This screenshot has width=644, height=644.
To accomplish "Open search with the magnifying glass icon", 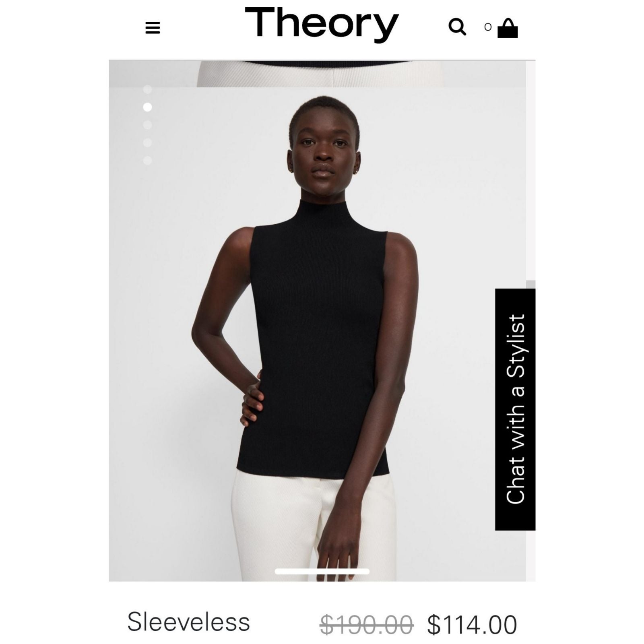I will pyautogui.click(x=457, y=27).
